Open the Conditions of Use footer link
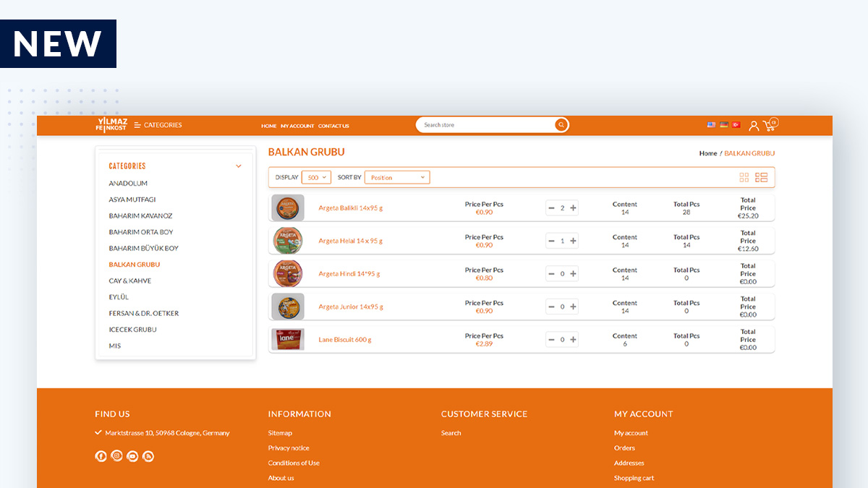This screenshot has height=488, width=868. tap(294, 463)
